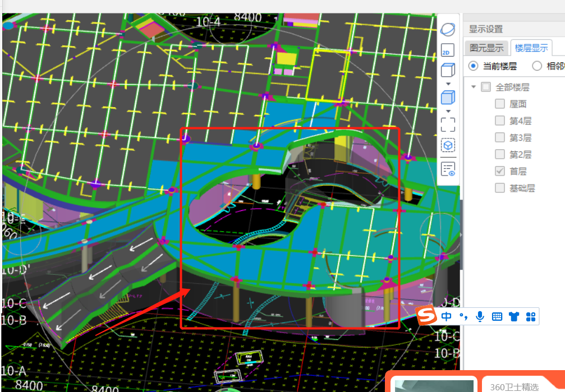
Task: Open Sogou skin shirt icon
Action: click(x=514, y=317)
